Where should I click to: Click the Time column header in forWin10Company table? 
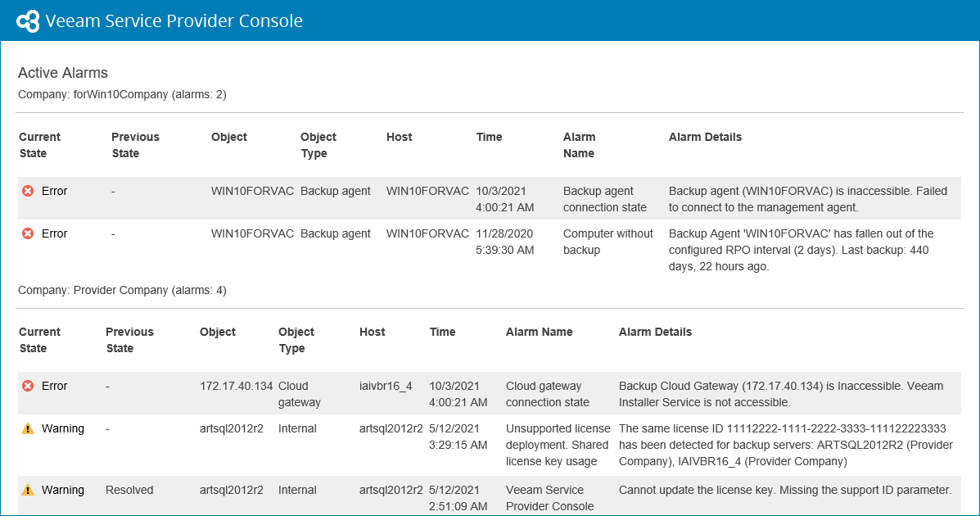click(x=489, y=137)
